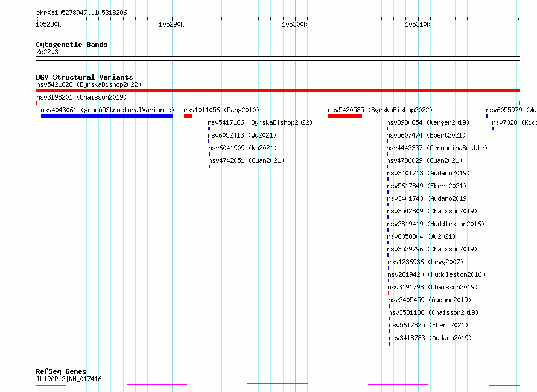The width and height of the screenshot is (537, 392).
Task: Click the esv1011056 (Pang2010) label
Action: tap(221, 110)
